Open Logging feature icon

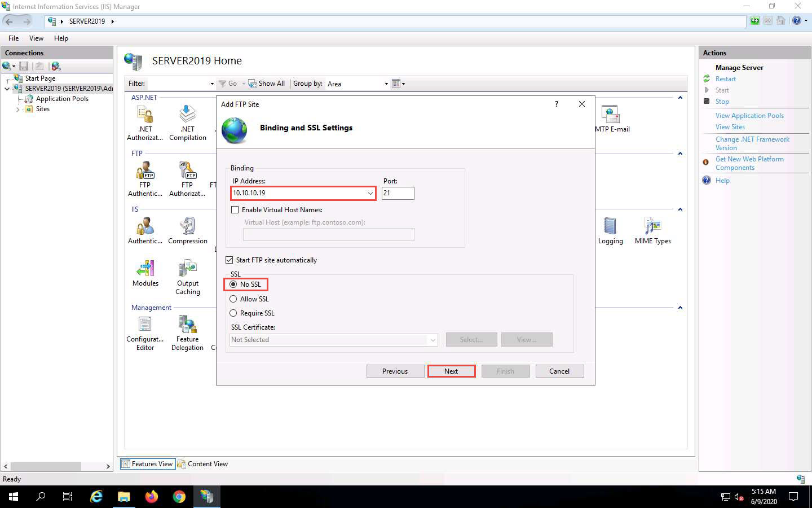click(611, 231)
